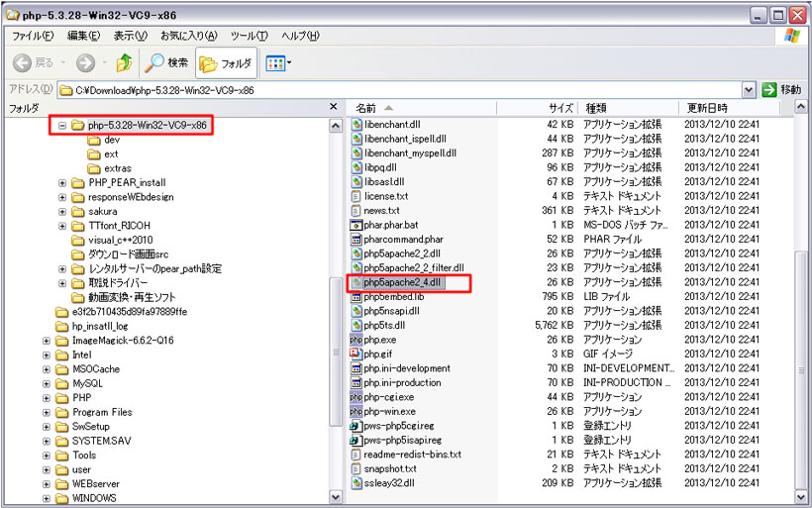Open the Forward button history dropdown arrow
The height and width of the screenshot is (508, 812).
point(104,63)
